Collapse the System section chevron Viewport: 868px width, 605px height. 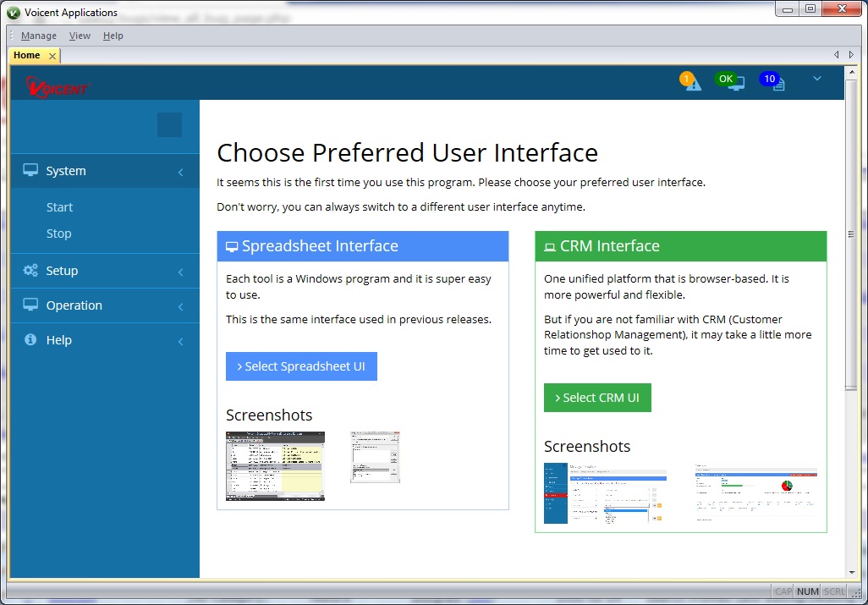[180, 173]
